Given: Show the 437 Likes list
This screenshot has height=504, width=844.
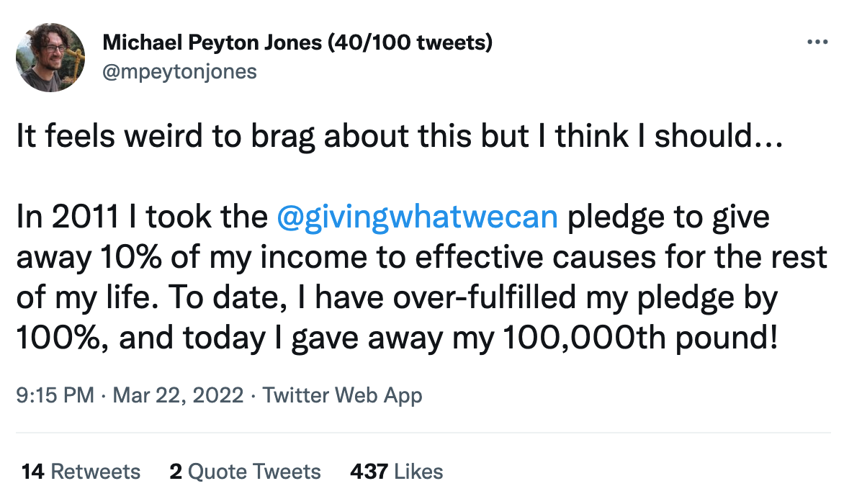Looking at the screenshot, I should click(396, 472).
